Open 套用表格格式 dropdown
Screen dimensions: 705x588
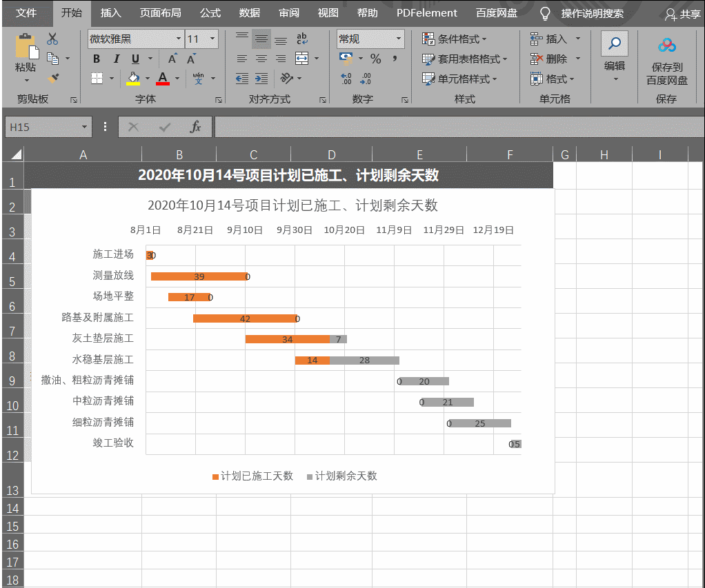coord(464,59)
